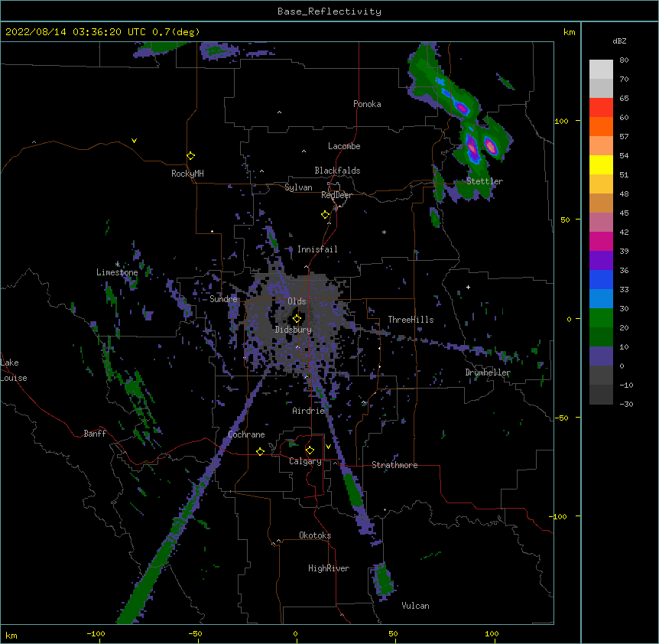Click the Lacombe city label
The image size is (659, 644).
click(344, 146)
